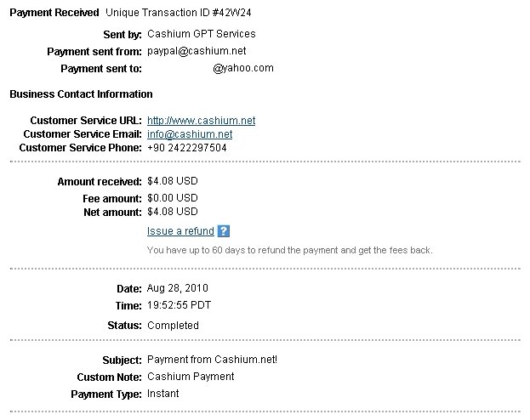
Task: Click the time 19:52:55 PDT
Action: pyautogui.click(x=179, y=305)
